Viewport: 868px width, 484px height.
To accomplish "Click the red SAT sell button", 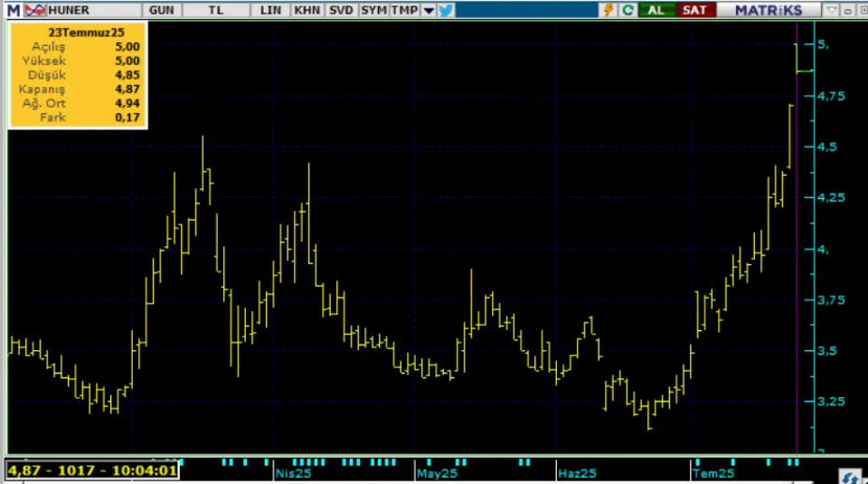I will (695, 10).
